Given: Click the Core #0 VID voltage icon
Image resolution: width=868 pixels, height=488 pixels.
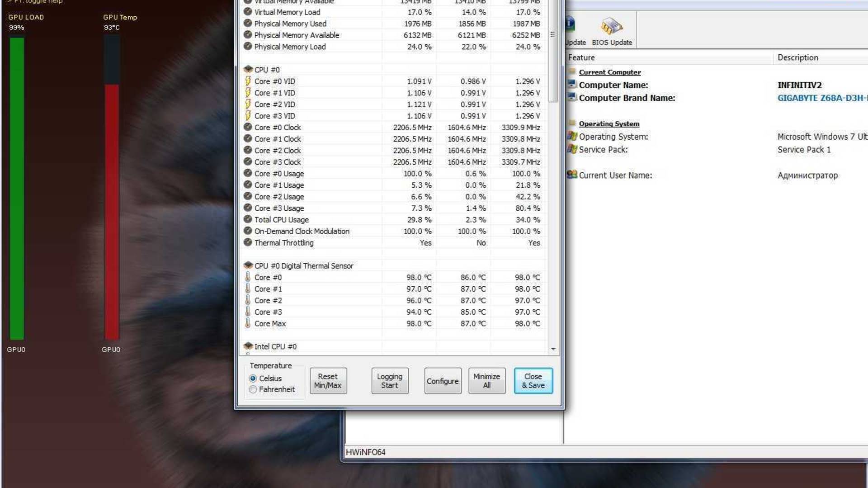Looking at the screenshot, I should tap(248, 81).
